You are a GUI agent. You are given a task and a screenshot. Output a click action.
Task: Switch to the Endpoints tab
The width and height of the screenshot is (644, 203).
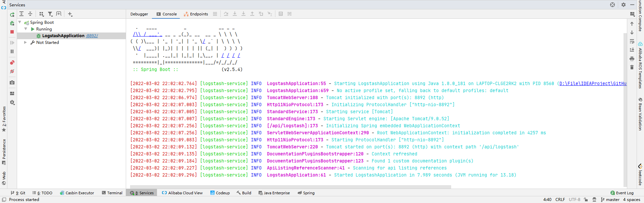196,14
